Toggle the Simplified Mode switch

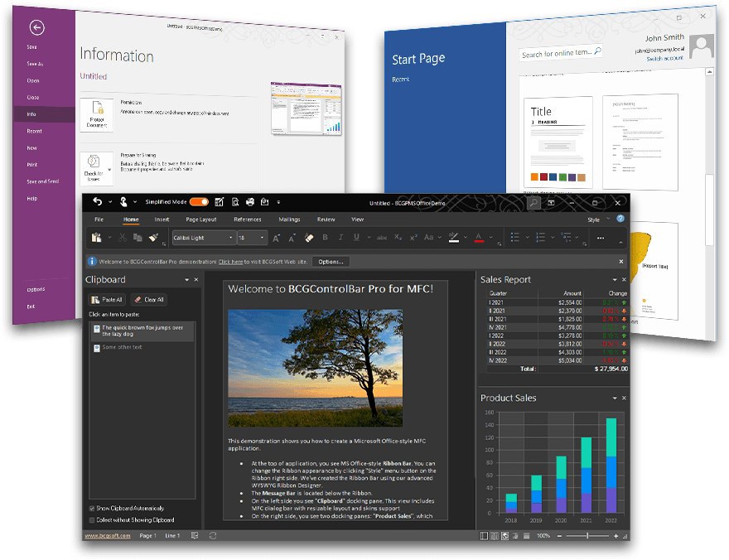pyautogui.click(x=199, y=201)
